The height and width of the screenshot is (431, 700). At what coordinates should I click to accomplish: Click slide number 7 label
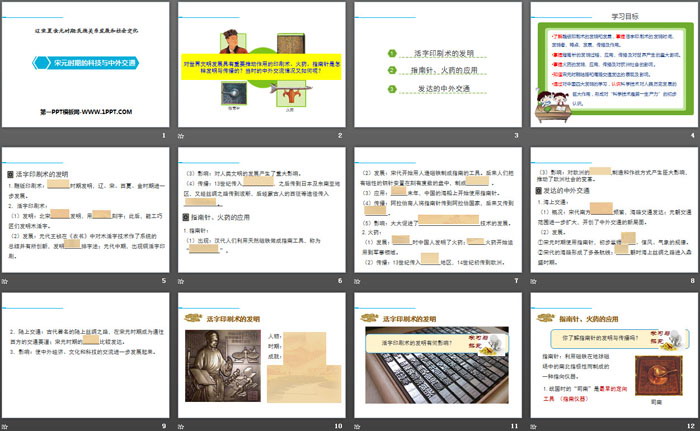(x=517, y=280)
